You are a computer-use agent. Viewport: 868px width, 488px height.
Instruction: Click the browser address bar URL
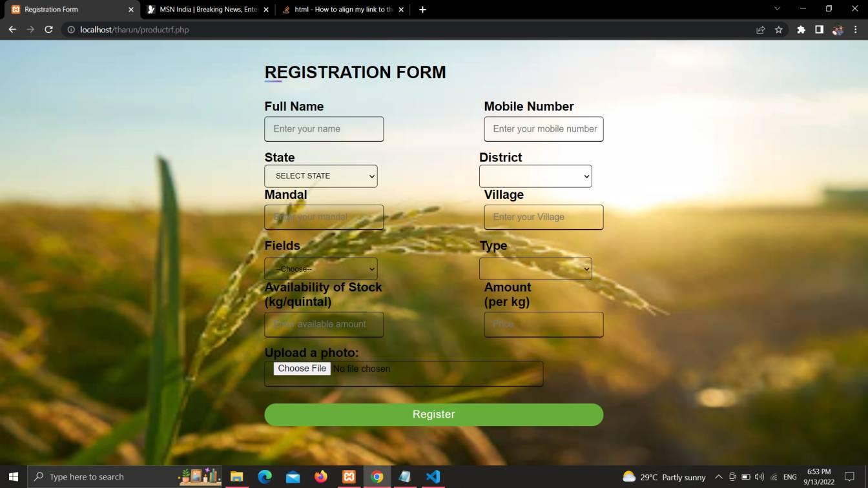click(134, 30)
